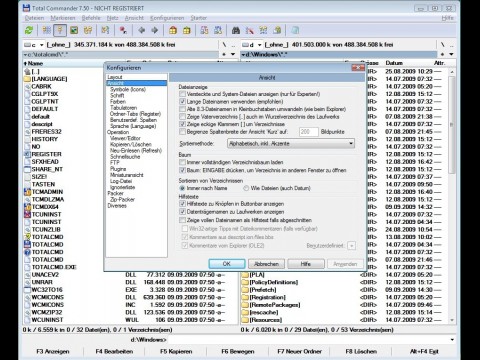The height and width of the screenshot is (360, 480).
Task: Select 'Farben' in the configuration list
Action: (x=118, y=101)
